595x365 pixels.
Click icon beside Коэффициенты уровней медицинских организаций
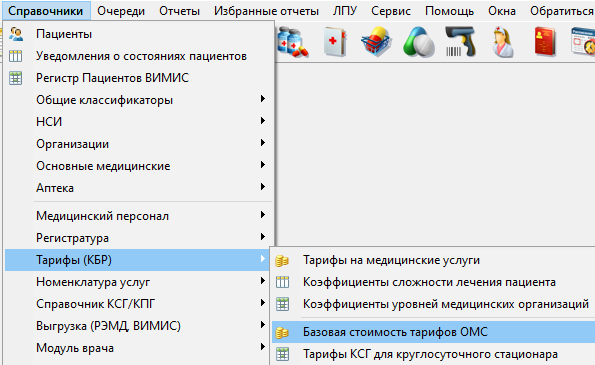(x=282, y=304)
